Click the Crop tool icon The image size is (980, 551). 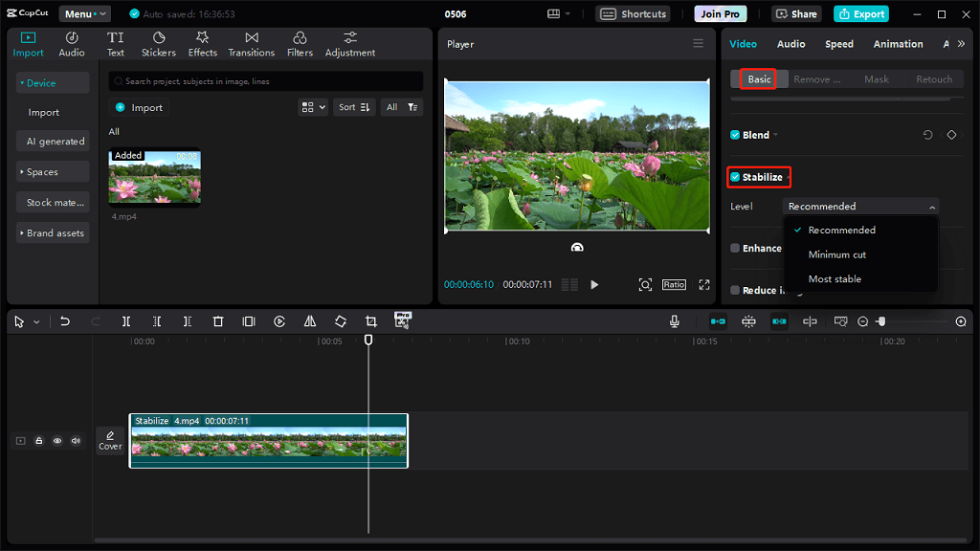point(371,321)
